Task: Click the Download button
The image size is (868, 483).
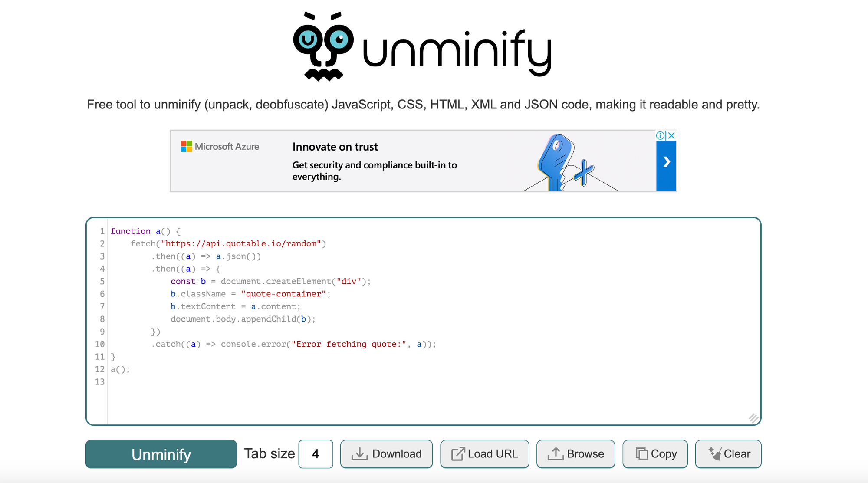Action: coord(386,454)
